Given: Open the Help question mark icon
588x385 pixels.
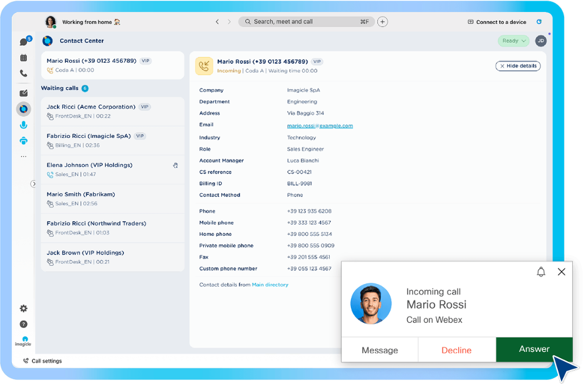Looking at the screenshot, I should (x=24, y=324).
